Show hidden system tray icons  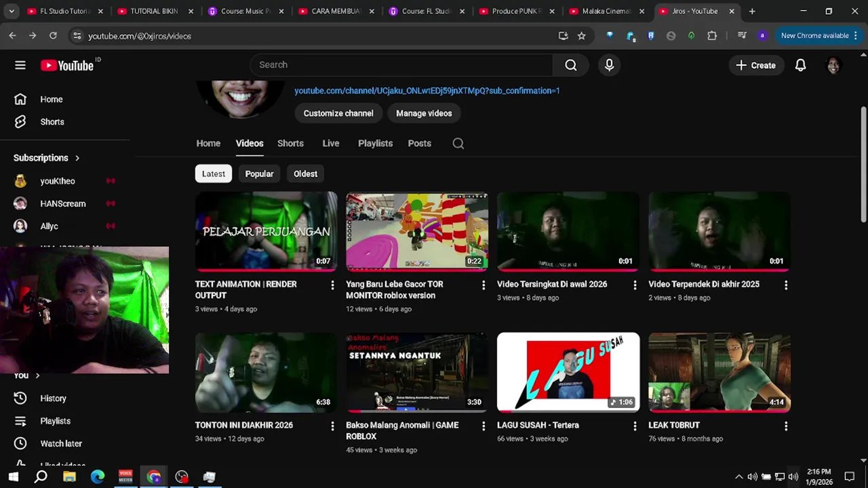point(738,476)
